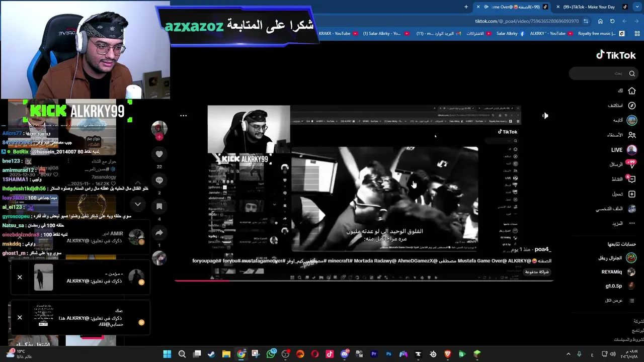The image size is (644, 362).
Task: Click the browser Home button
Action: (600, 21)
